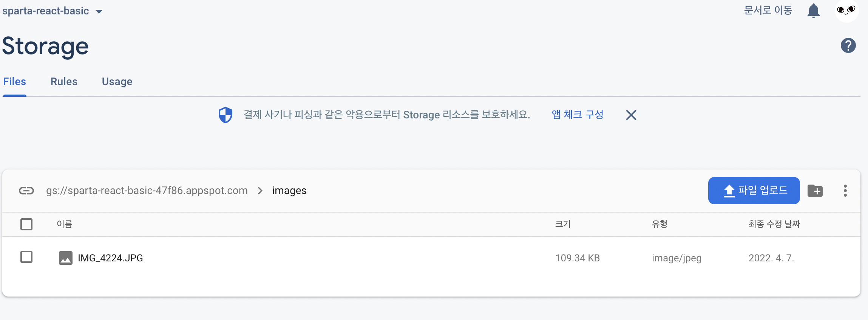Open the 앱 체크 구성 link
The height and width of the screenshot is (320, 868).
[x=578, y=115]
